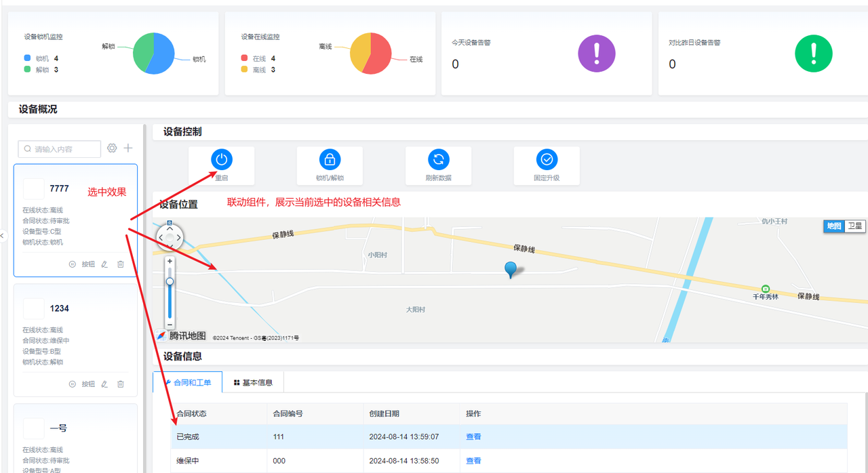Open settings gear beside device search box
868x473 pixels.
coord(112,148)
